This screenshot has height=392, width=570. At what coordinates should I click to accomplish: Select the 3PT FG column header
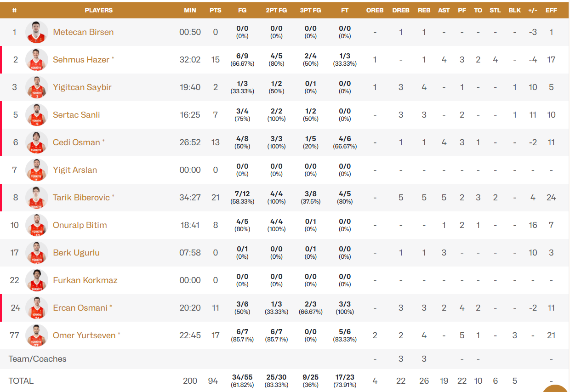click(310, 10)
